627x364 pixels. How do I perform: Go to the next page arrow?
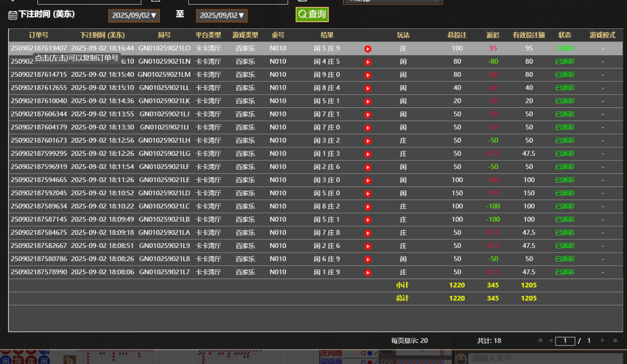603,341
